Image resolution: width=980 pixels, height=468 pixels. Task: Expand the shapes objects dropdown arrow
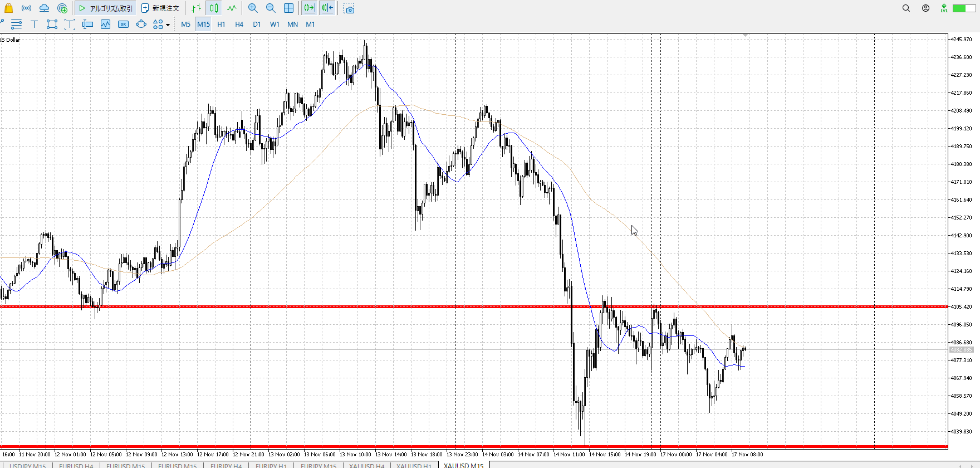point(168,25)
